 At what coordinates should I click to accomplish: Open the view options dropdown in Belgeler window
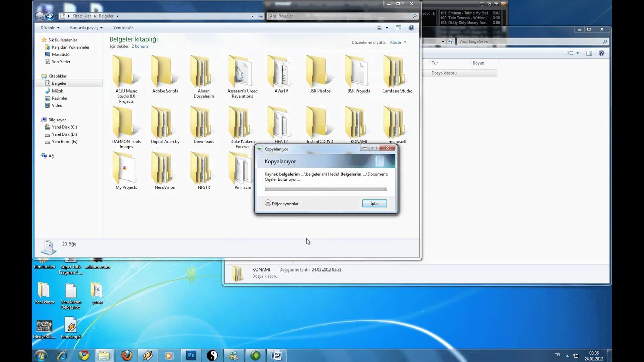click(386, 28)
